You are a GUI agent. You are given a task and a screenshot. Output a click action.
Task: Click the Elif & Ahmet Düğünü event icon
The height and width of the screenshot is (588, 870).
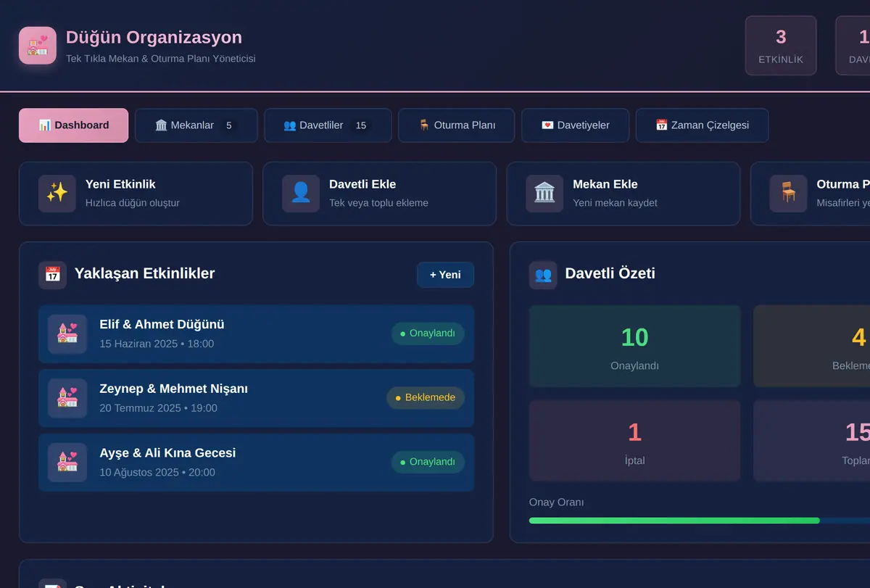tap(67, 334)
